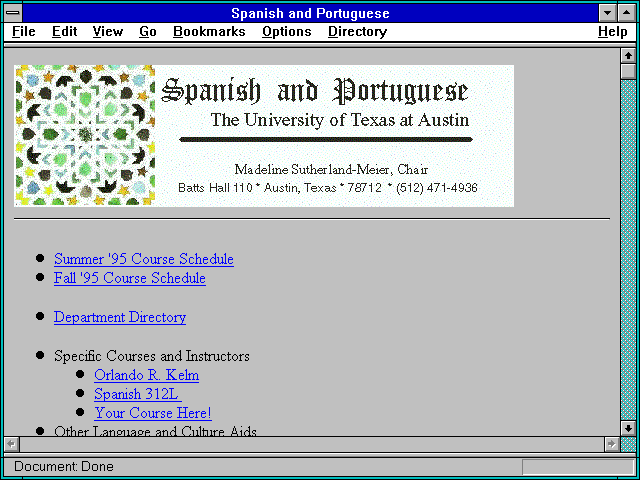Open the window control menu box
The width and height of the screenshot is (640, 480).
13,13
